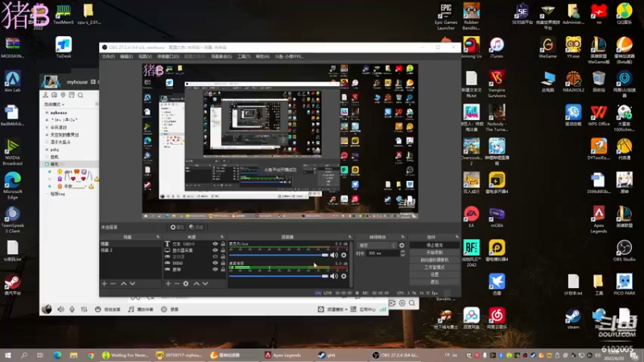Mute the first mixer audio track
The height and width of the screenshot is (362, 644).
[334, 255]
